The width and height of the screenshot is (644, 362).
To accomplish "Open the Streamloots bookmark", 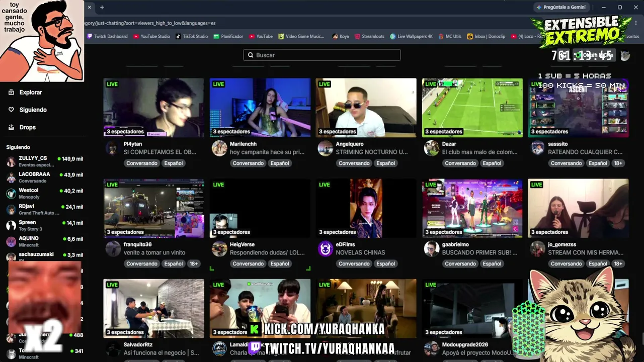I will point(369,36).
